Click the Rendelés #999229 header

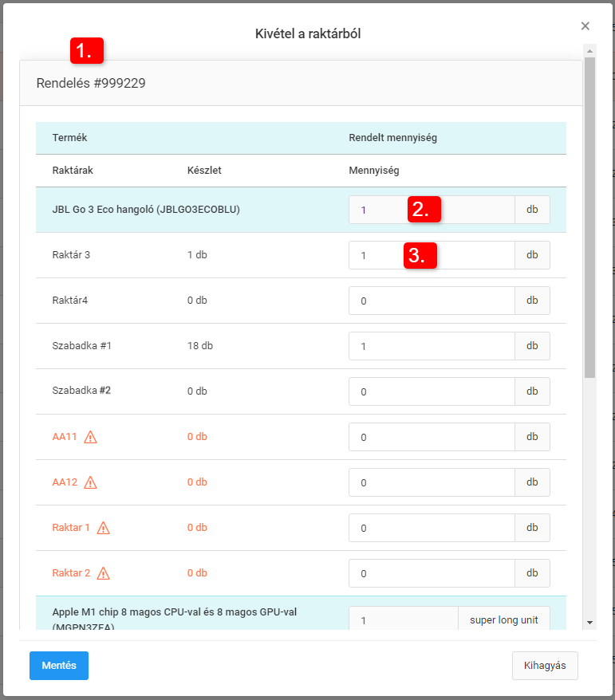91,83
